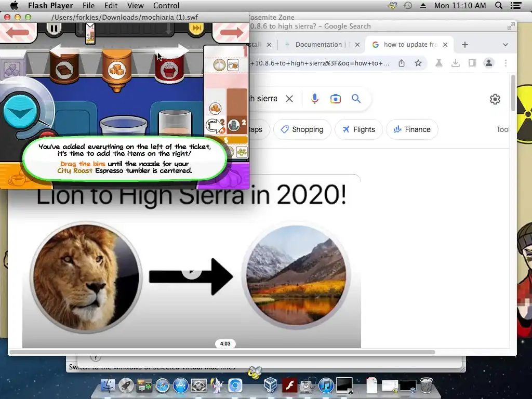Click the caramel cubes icon on the ticket

[215, 108]
